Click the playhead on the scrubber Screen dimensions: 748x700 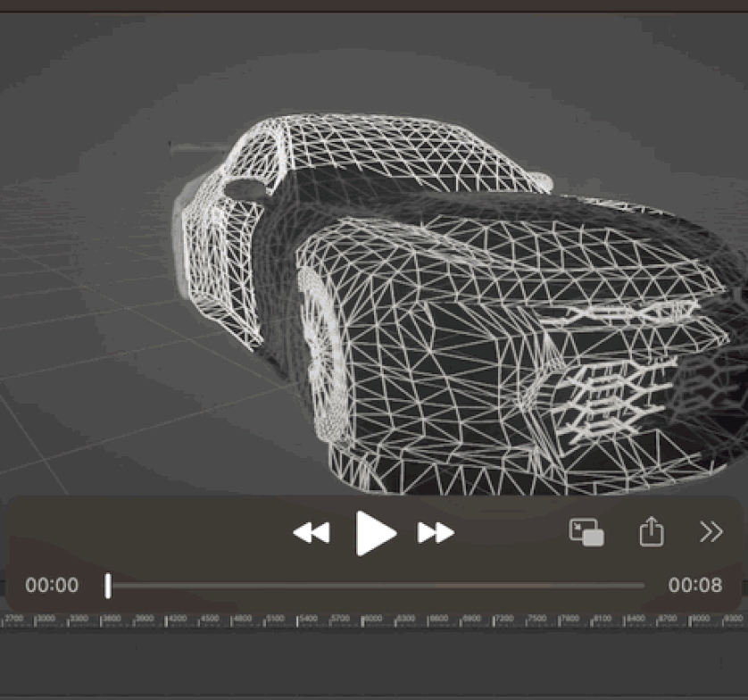pyautogui.click(x=108, y=586)
